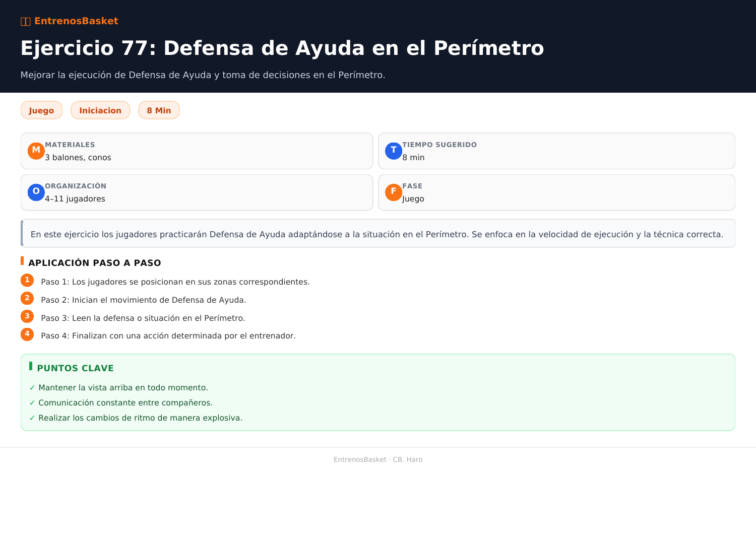Click the ORGANIZACIÓN label
Image resolution: width=756 pixels, height=548 pixels.
(x=76, y=186)
